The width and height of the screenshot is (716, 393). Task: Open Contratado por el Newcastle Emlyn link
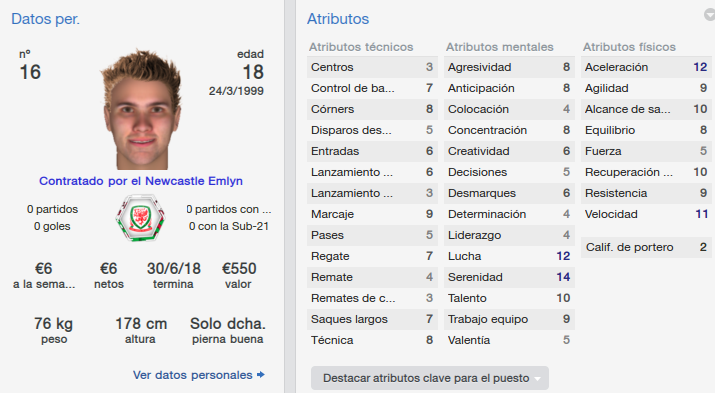click(x=141, y=181)
